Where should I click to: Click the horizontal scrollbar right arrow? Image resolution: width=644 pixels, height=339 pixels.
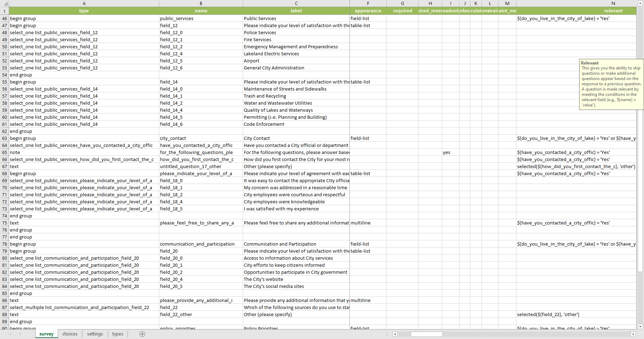(633, 334)
